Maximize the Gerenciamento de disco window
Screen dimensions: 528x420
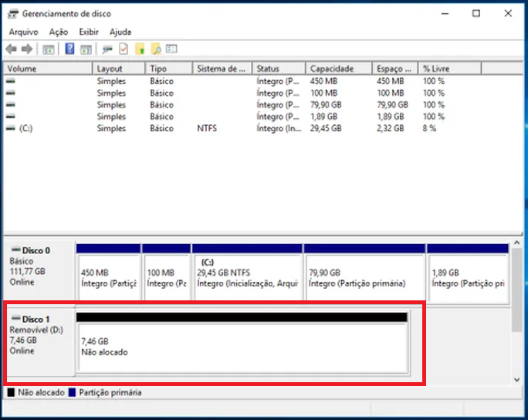point(476,13)
